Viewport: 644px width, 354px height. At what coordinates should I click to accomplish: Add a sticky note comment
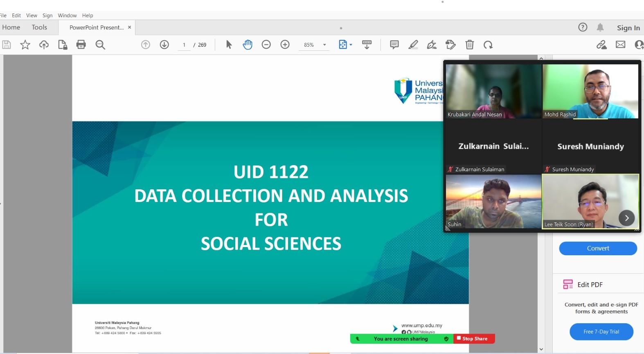(394, 45)
